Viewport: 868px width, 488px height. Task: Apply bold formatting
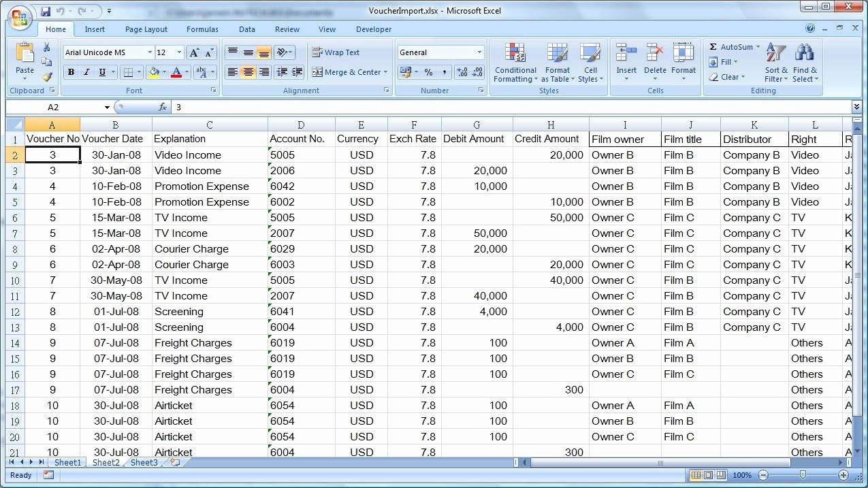click(x=71, y=72)
